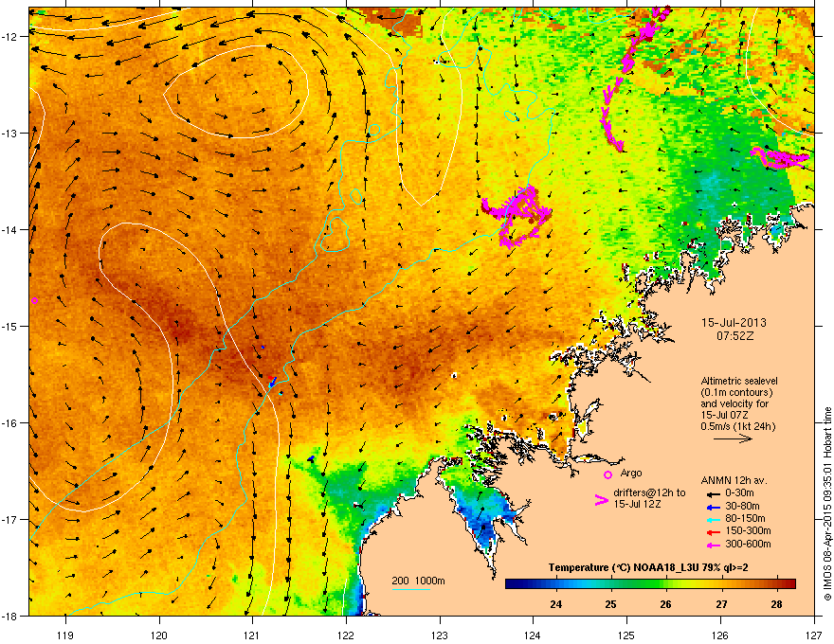This screenshot has width=834, height=644.
Task: Select the magenta 300-600m ANMN arrow symbol
Action: (x=712, y=545)
